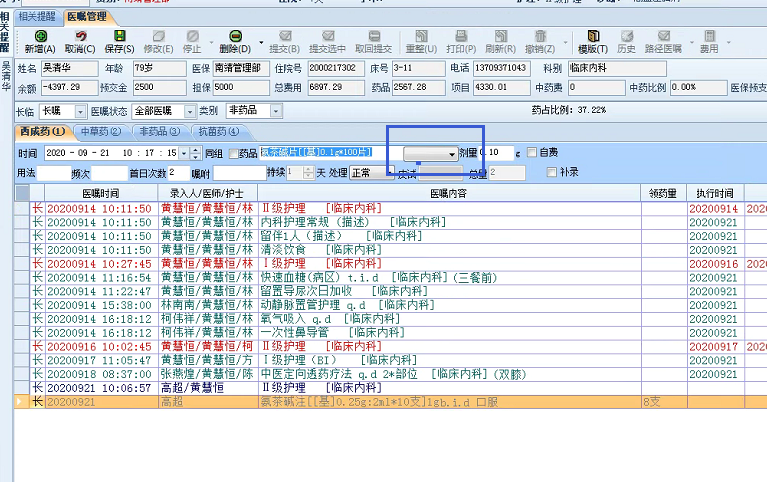The image size is (767, 482).
Task: Expand the arrow beside 路径医嘱 button
Action: pos(692,42)
